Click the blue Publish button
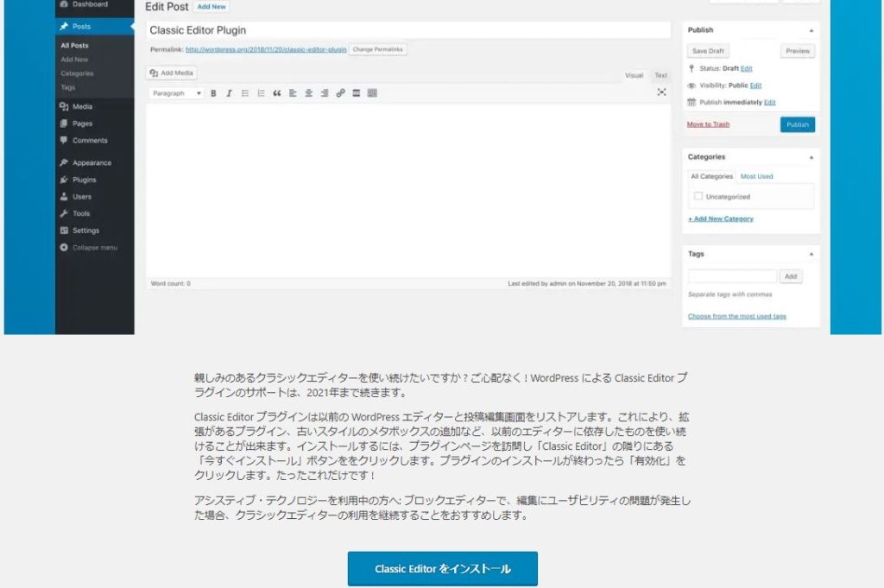Image resolution: width=884 pixels, height=588 pixels. (x=798, y=124)
